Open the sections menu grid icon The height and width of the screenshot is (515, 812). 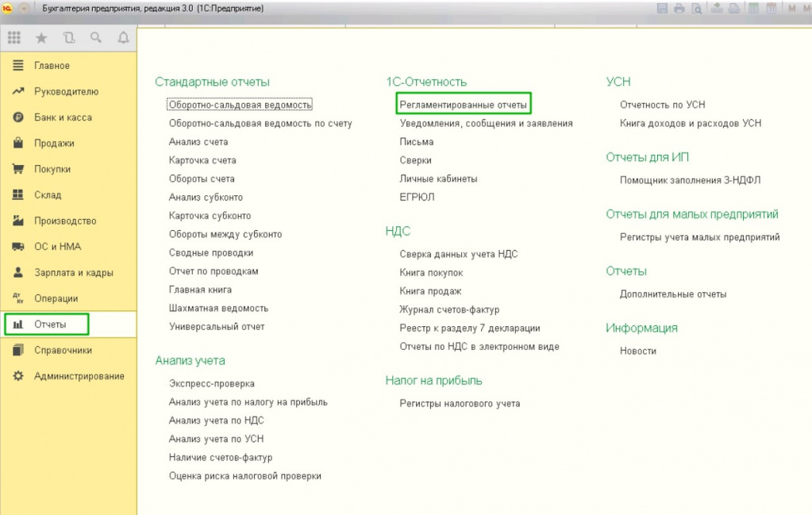pos(14,37)
